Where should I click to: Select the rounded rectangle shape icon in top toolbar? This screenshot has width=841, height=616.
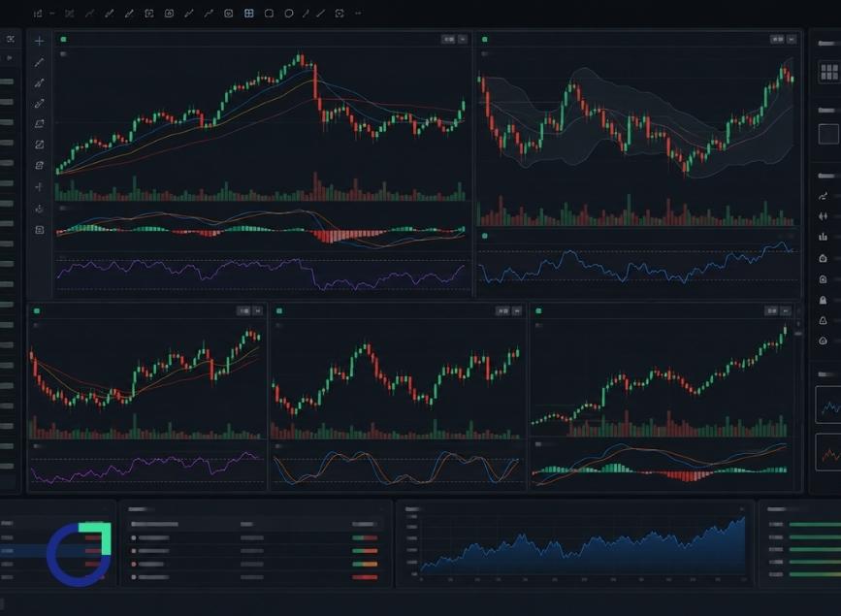tap(269, 14)
